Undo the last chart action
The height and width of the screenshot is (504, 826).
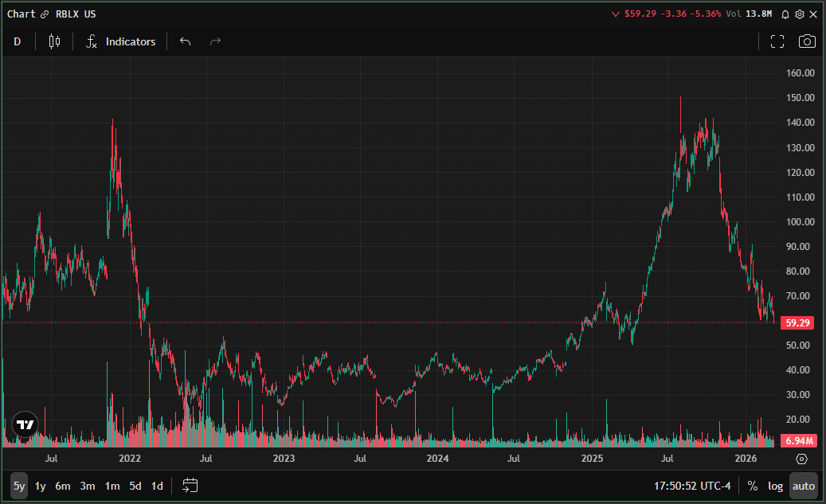point(185,41)
